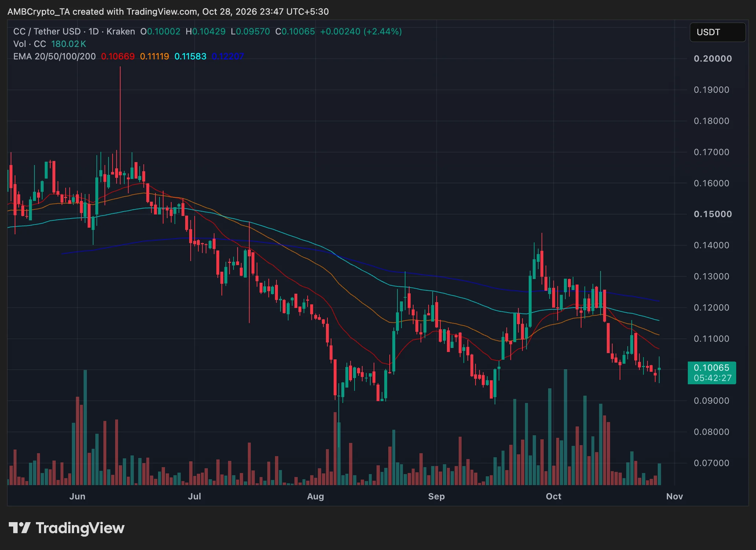The image size is (756, 550).
Task: Click the AMBCrypto_TA attribution header text
Action: coord(168,12)
